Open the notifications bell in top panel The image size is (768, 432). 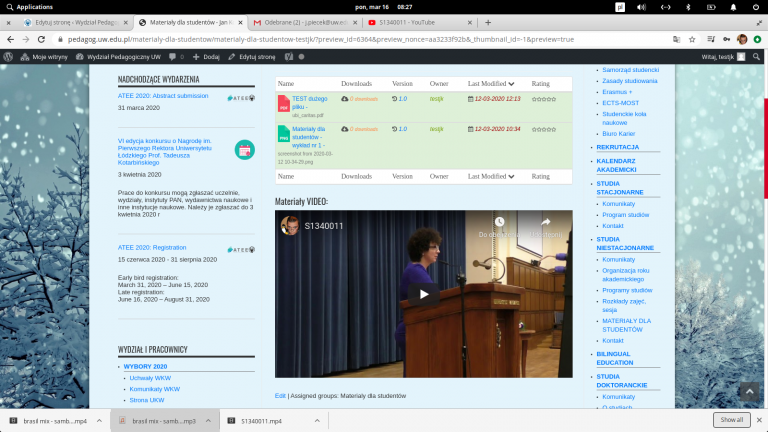pos(733,7)
